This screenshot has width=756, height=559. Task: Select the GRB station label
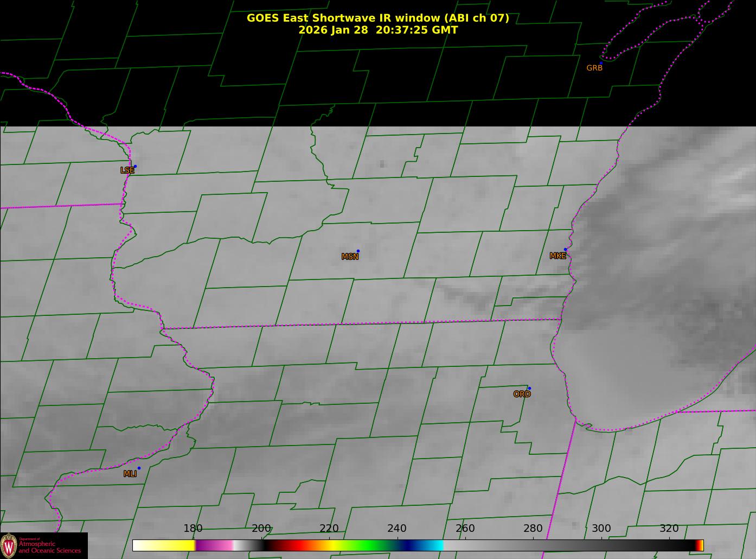(594, 68)
